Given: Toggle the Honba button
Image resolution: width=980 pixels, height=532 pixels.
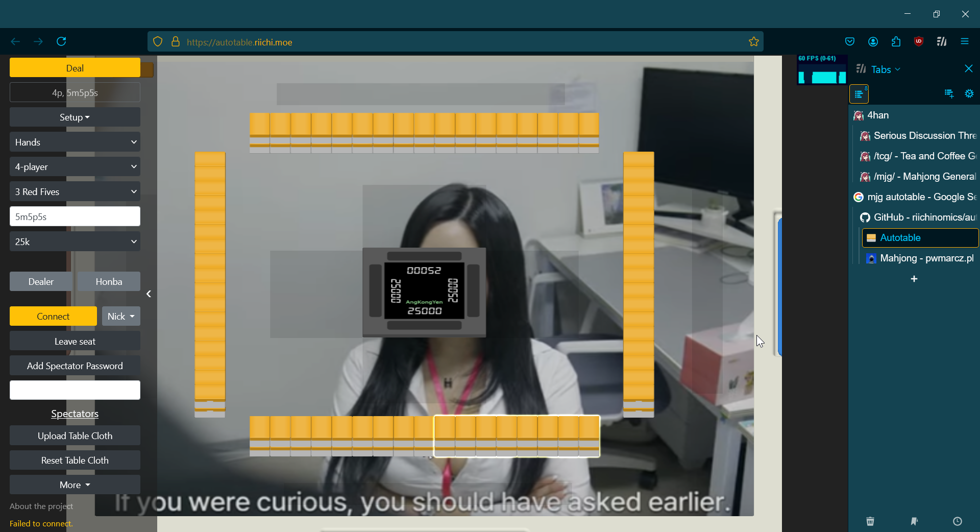Looking at the screenshot, I should click(109, 282).
